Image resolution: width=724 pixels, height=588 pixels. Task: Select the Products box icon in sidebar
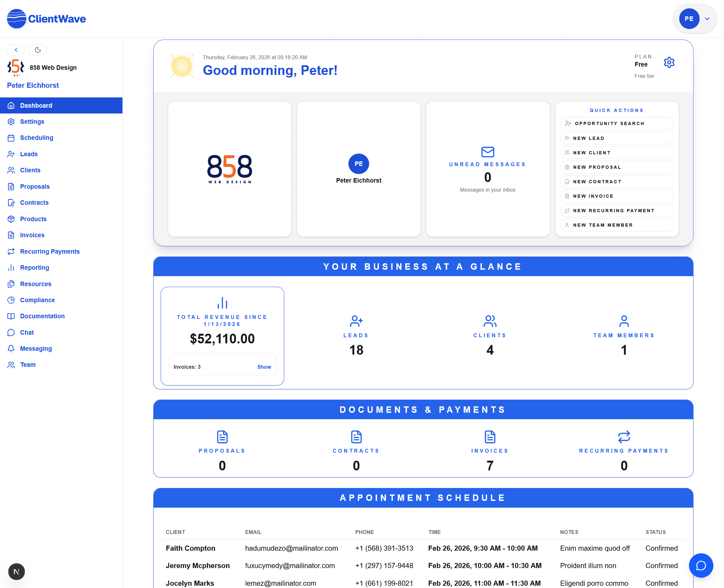pos(11,219)
